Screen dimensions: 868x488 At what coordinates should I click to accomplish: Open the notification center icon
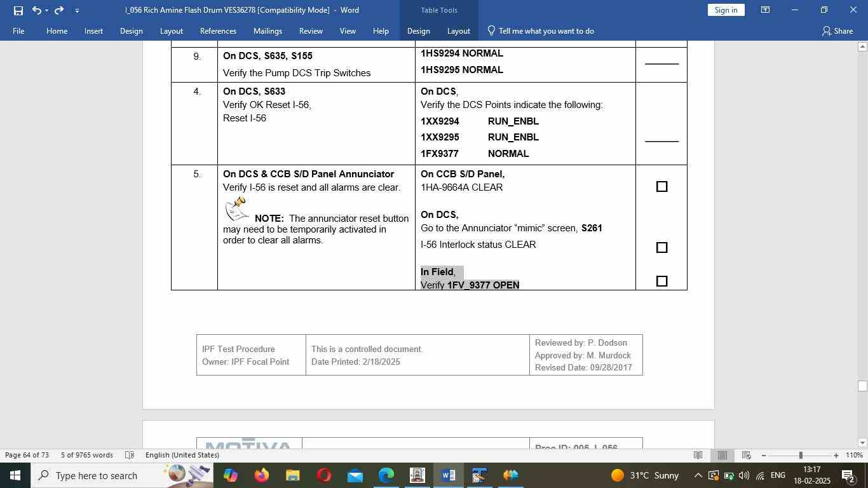[848, 475]
